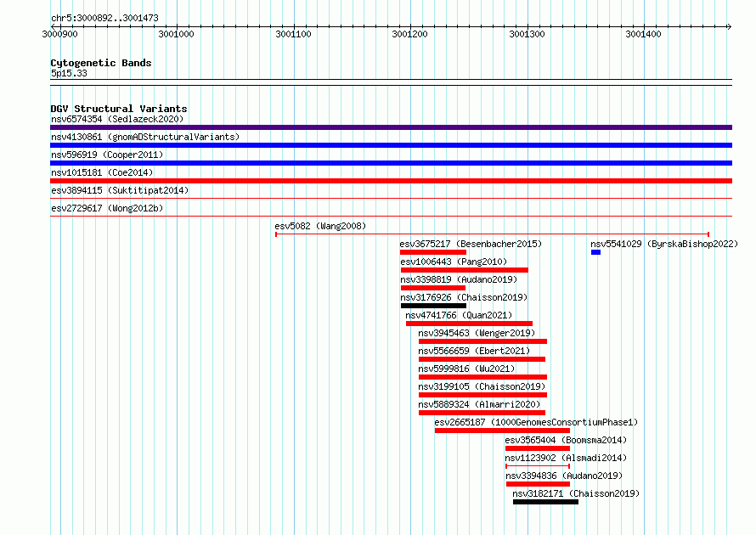Screen dimensions: 756x535
Task: Click the thin red esv3894115 Suktitipat2014 line
Action: [x=391, y=198]
